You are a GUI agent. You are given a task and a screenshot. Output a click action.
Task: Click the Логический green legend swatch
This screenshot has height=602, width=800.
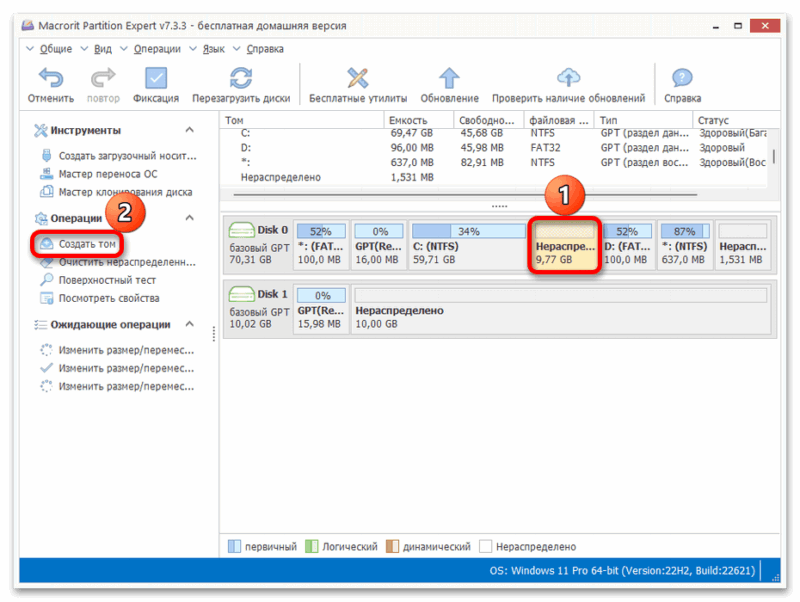pyautogui.click(x=311, y=546)
